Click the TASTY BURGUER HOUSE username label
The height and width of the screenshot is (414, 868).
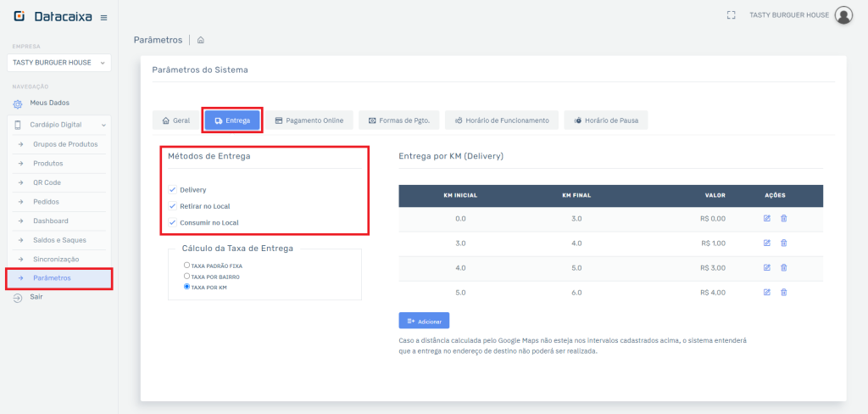point(789,15)
